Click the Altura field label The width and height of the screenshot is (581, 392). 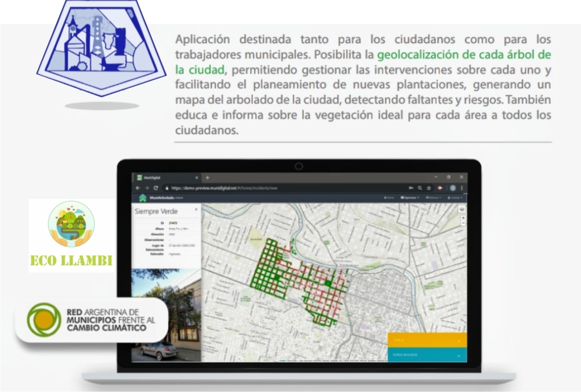pos(160,229)
